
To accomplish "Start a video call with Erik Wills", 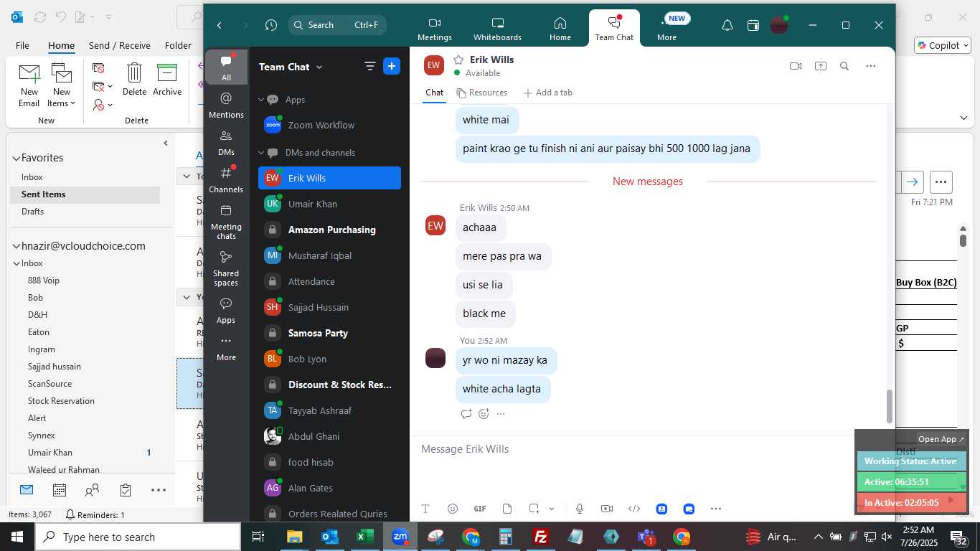I will coord(796,66).
